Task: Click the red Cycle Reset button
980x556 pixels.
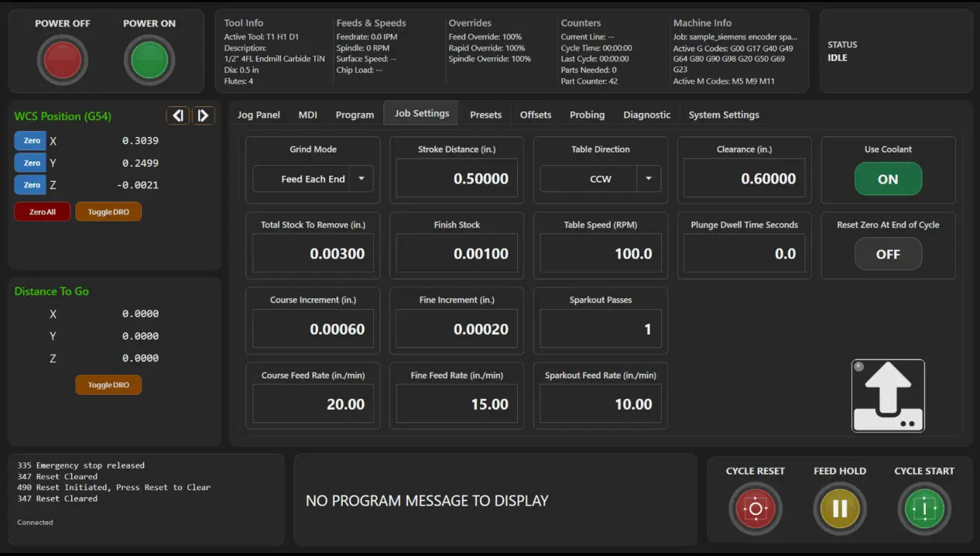Action: [x=756, y=509]
